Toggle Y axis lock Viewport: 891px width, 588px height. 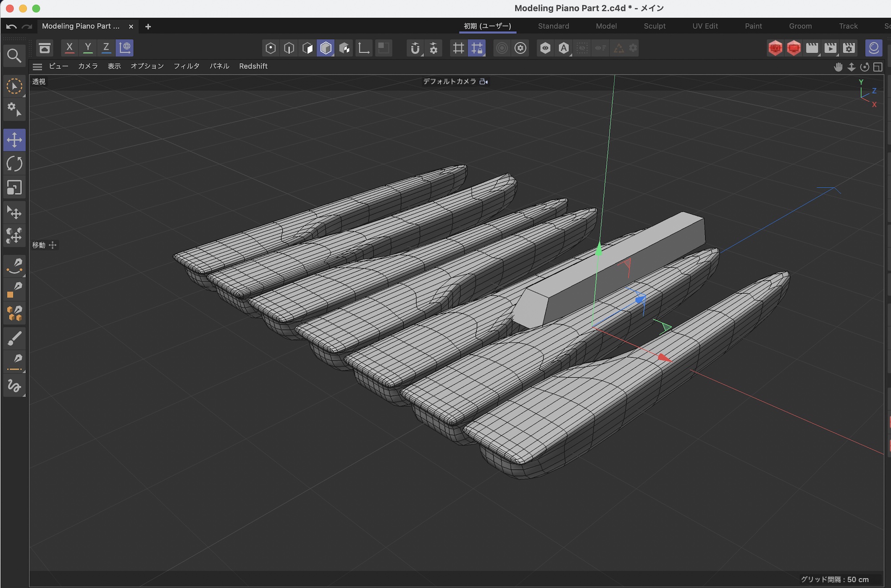tap(88, 48)
